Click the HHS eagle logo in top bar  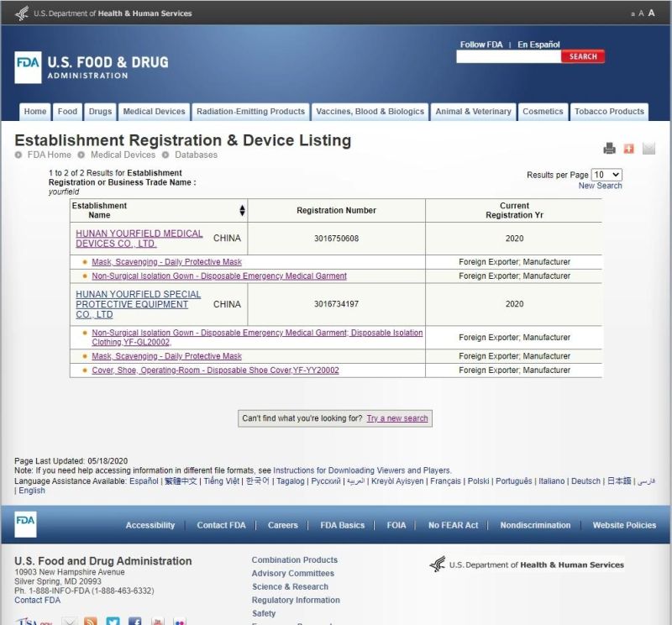(22, 13)
